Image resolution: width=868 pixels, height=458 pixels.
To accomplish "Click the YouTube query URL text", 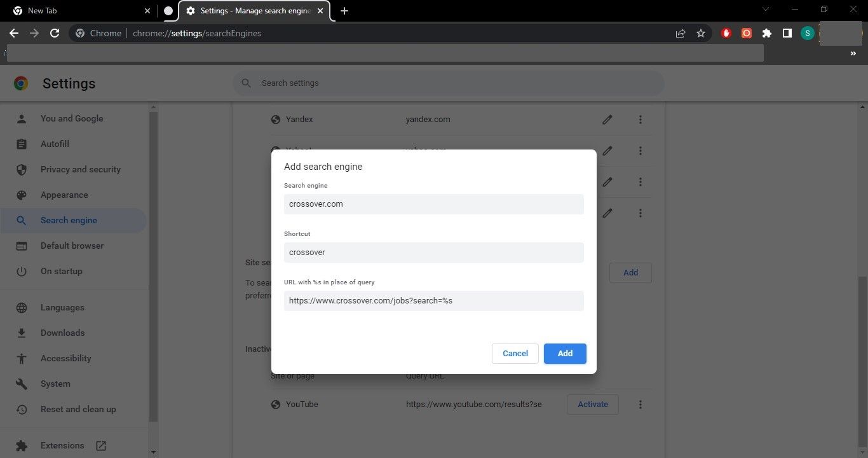I will tap(474, 405).
